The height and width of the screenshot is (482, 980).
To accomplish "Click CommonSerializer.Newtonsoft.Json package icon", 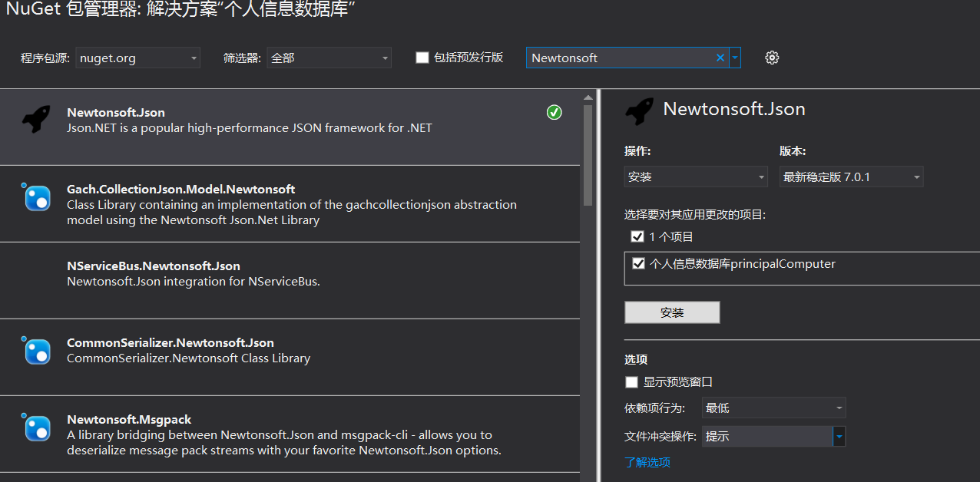I will click(35, 350).
